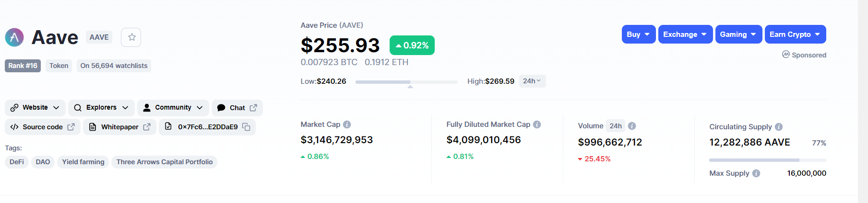The height and width of the screenshot is (203, 868).
Task: Copy the 0x7Fc6...E2DDaE9 contract address
Action: (x=246, y=127)
